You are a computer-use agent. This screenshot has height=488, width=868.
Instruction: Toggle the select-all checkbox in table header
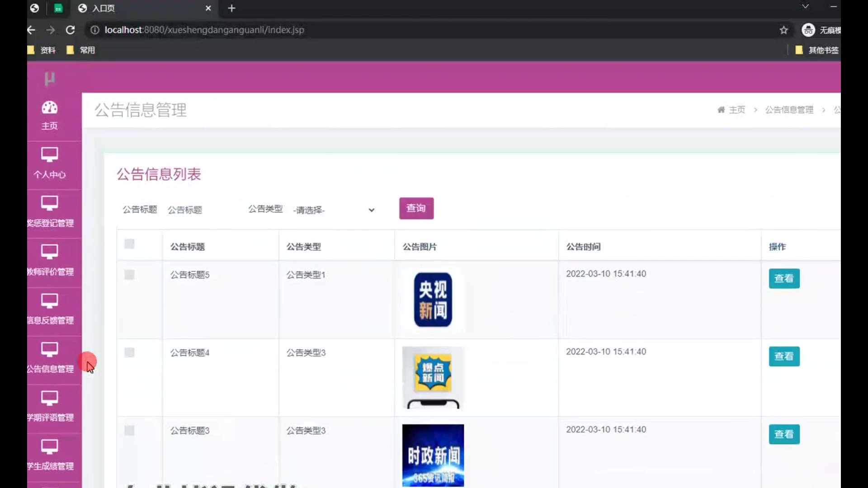[x=129, y=244]
